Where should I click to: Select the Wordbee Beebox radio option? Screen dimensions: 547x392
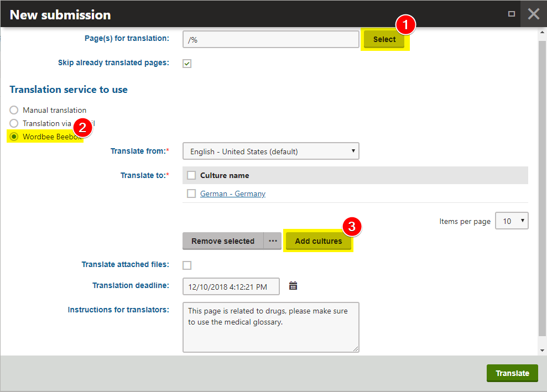tap(14, 137)
